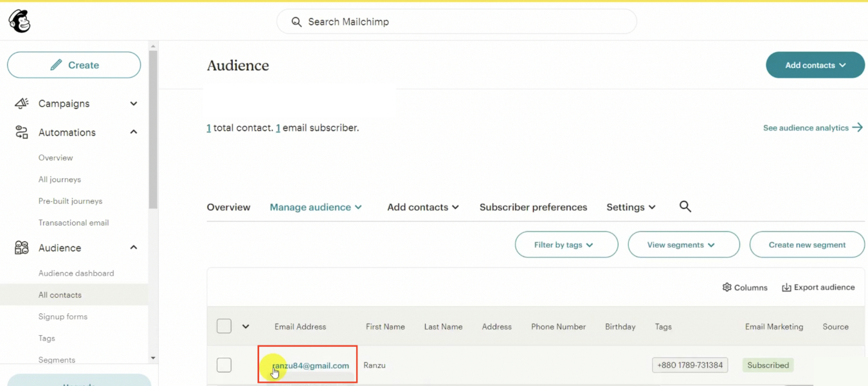Click the Email Marketing column header
This screenshot has height=386, width=868.
point(774,327)
